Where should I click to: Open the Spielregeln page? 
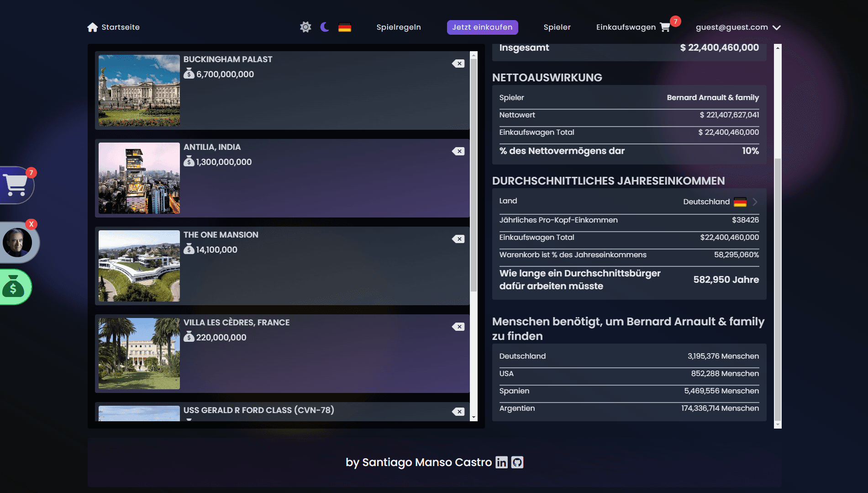coord(399,27)
